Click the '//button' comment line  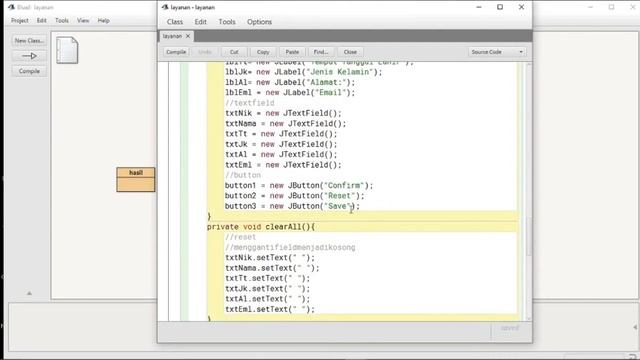pyautogui.click(x=243, y=176)
